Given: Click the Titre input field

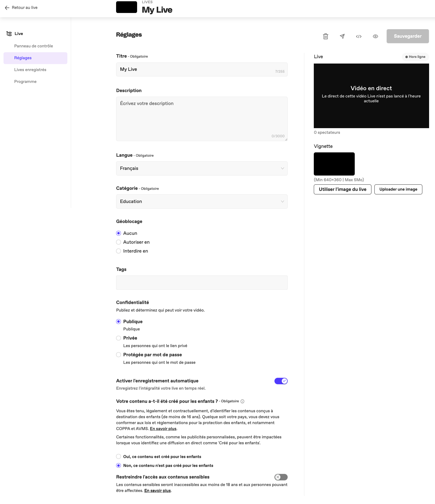Looking at the screenshot, I should point(202,69).
